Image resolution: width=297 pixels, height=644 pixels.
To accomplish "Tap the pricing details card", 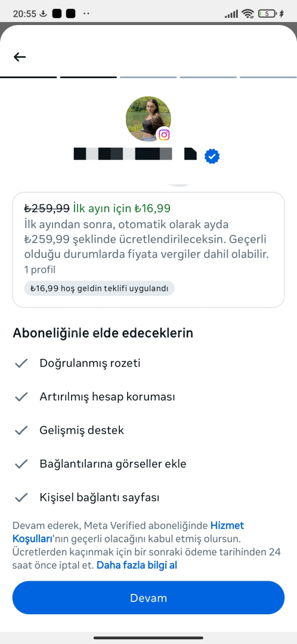I will [148, 250].
